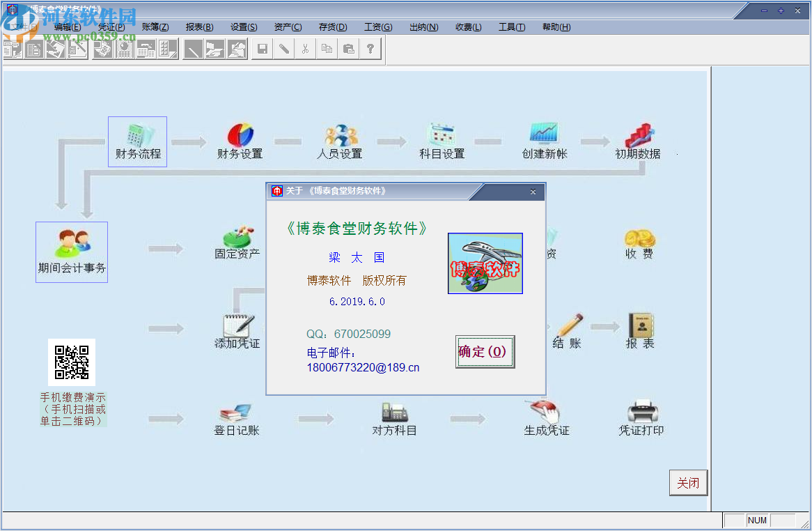Open the 添加凭证 notepad icon
Screen dimensions: 812x531
(x=237, y=332)
